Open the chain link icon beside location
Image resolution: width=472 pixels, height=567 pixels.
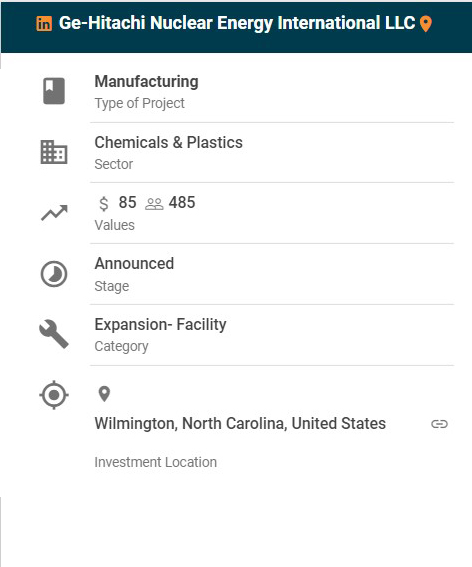pyautogui.click(x=439, y=424)
